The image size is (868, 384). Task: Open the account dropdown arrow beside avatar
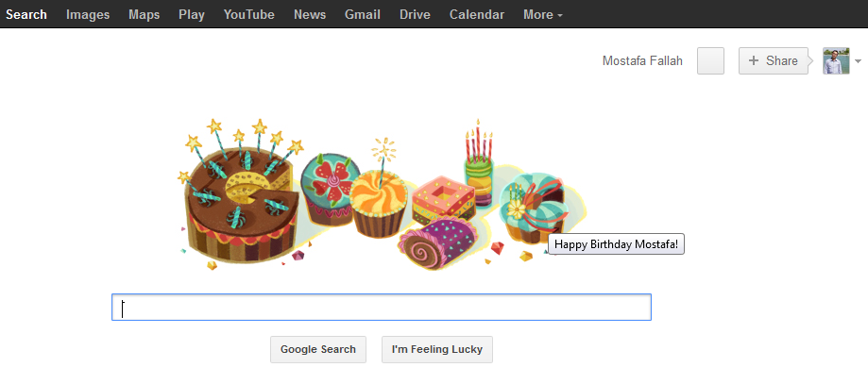pyautogui.click(x=858, y=62)
